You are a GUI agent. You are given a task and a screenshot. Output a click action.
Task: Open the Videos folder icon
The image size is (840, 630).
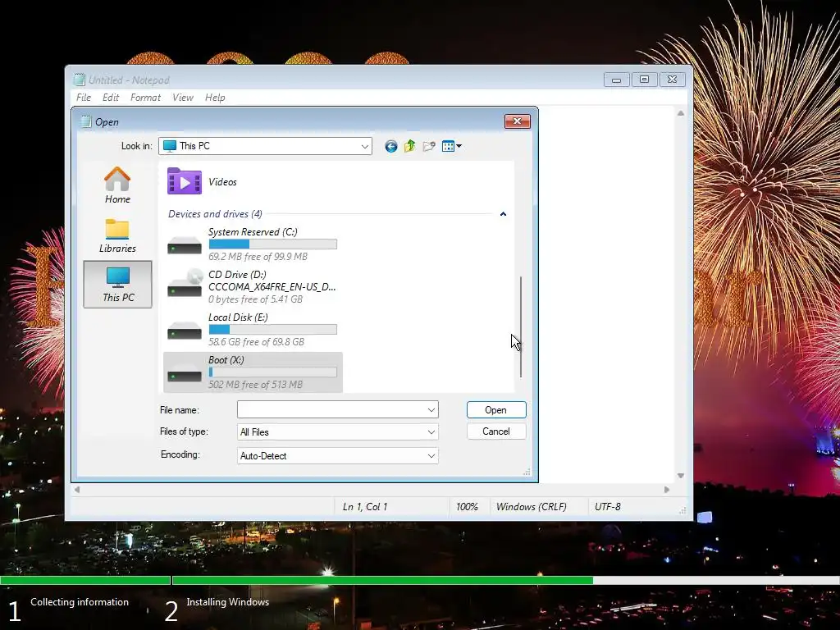pyautogui.click(x=185, y=181)
